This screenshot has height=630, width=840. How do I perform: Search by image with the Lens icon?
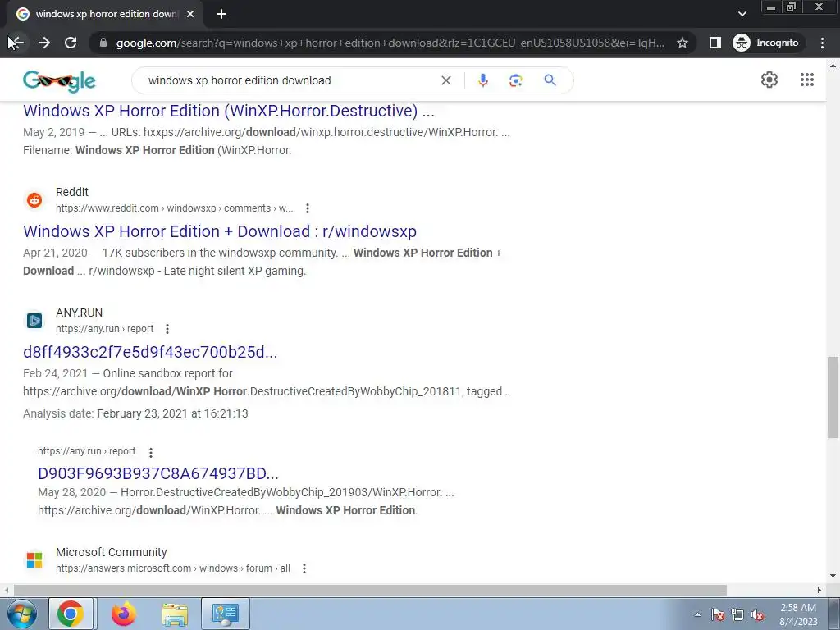515,80
